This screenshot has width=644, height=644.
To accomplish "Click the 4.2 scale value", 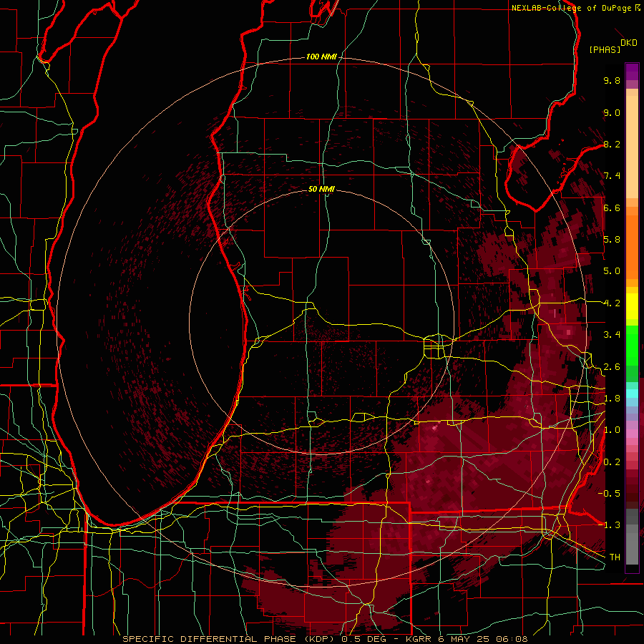I will [x=612, y=303].
